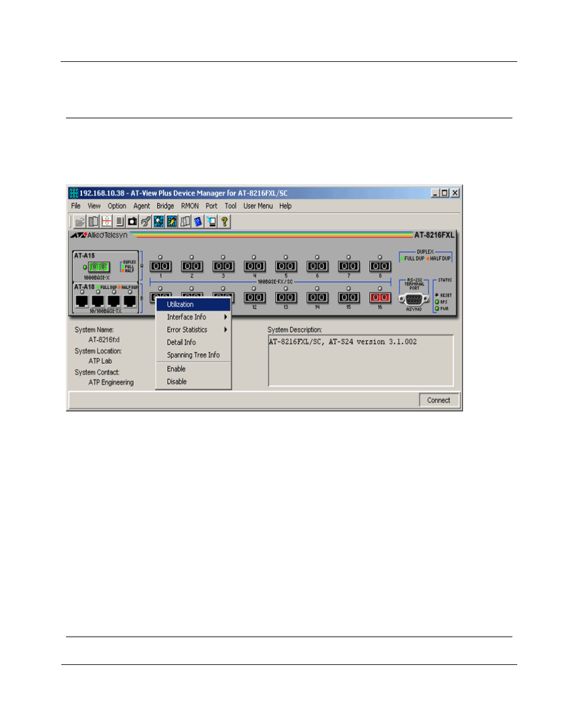Image resolution: width=562 pixels, height=728 pixels.
Task: Choose Disable in the port context menu
Action: tap(193, 382)
